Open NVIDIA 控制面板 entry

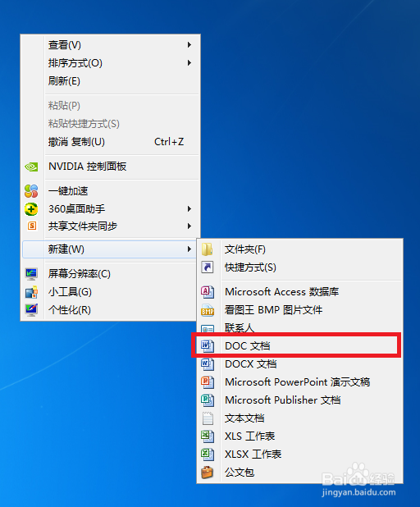pos(110,167)
